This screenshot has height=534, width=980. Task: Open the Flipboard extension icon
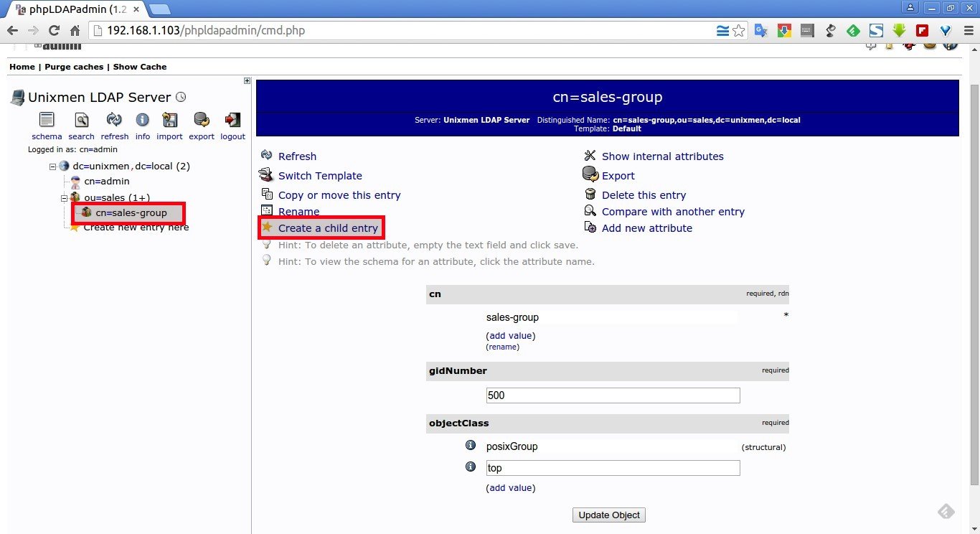[x=922, y=31]
